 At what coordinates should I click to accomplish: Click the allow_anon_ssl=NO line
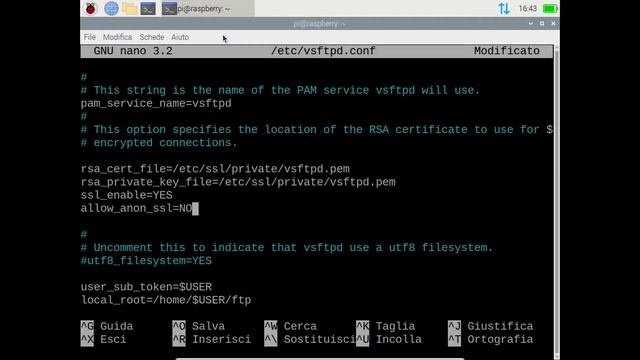coord(136,208)
